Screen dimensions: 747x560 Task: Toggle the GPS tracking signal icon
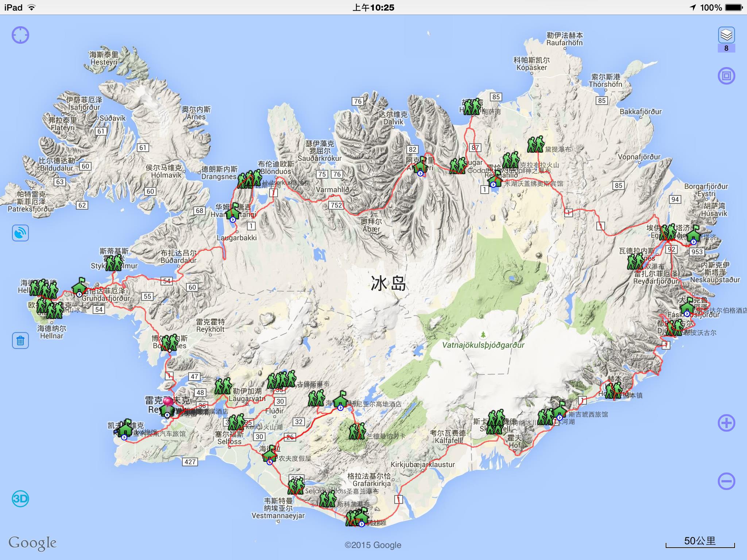[20, 233]
